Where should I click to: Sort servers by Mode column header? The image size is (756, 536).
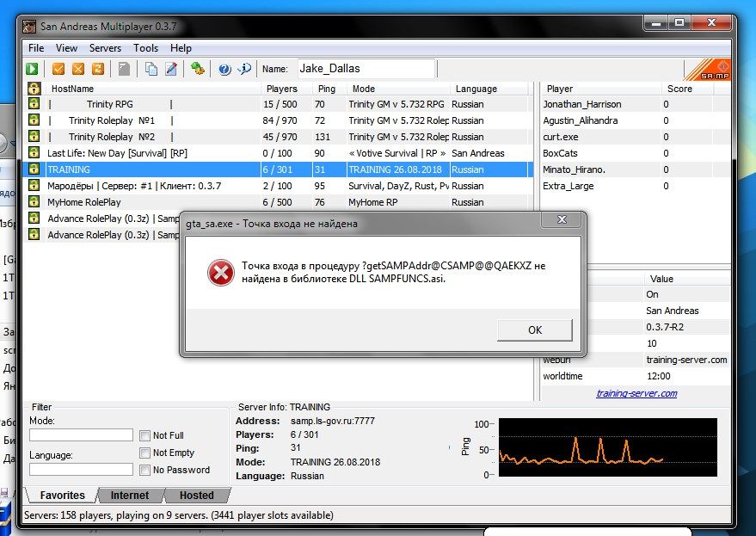click(x=398, y=89)
